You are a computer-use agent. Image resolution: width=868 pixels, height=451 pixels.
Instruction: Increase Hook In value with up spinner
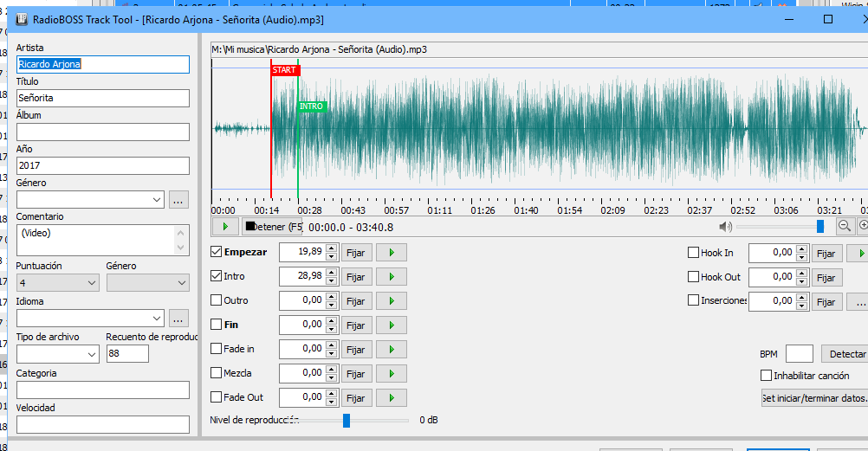pyautogui.click(x=801, y=248)
